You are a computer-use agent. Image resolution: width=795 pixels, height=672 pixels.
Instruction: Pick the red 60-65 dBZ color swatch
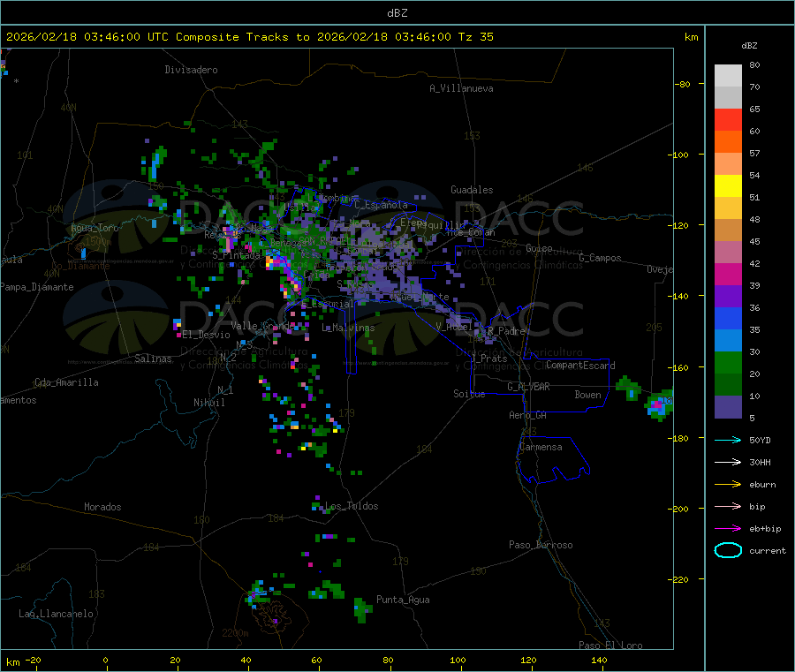tap(728, 119)
